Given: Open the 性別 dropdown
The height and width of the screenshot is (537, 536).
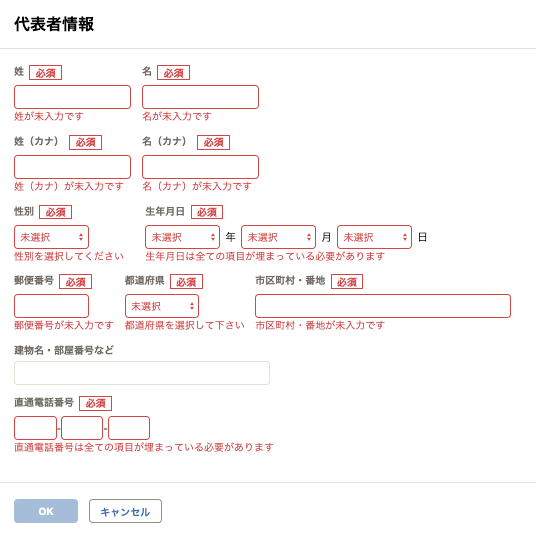Looking at the screenshot, I should [51, 237].
